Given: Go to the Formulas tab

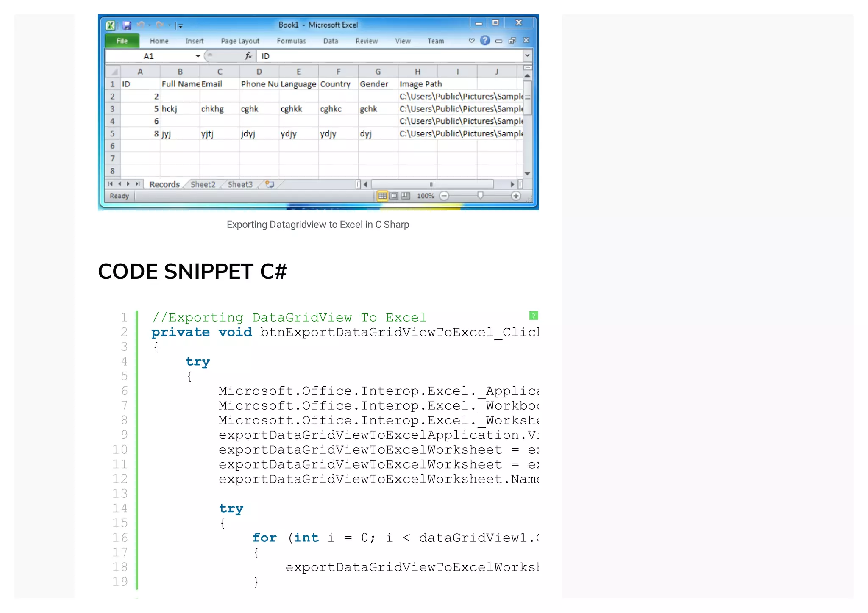Looking at the screenshot, I should point(291,41).
